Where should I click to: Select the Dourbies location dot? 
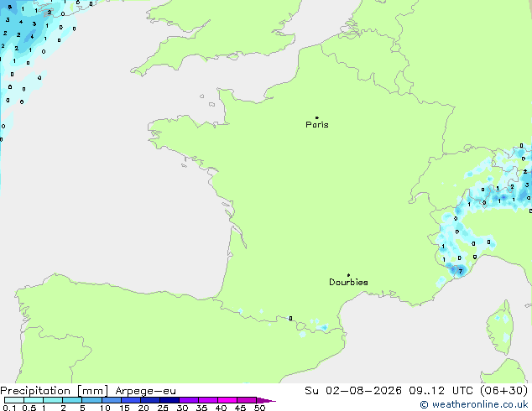348,275
